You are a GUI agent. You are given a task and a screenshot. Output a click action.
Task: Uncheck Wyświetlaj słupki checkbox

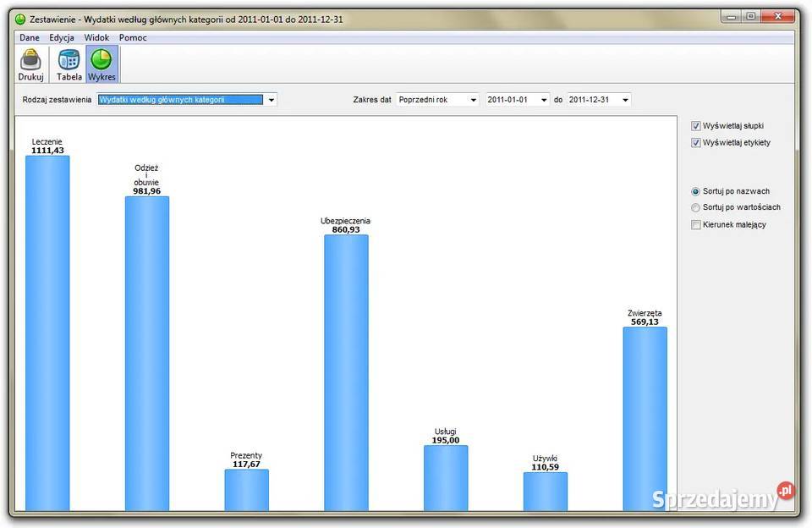click(x=696, y=126)
